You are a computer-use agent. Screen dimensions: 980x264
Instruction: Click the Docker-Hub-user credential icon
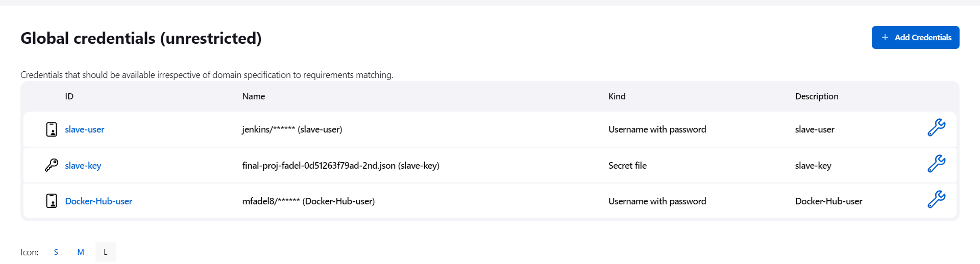(52, 201)
